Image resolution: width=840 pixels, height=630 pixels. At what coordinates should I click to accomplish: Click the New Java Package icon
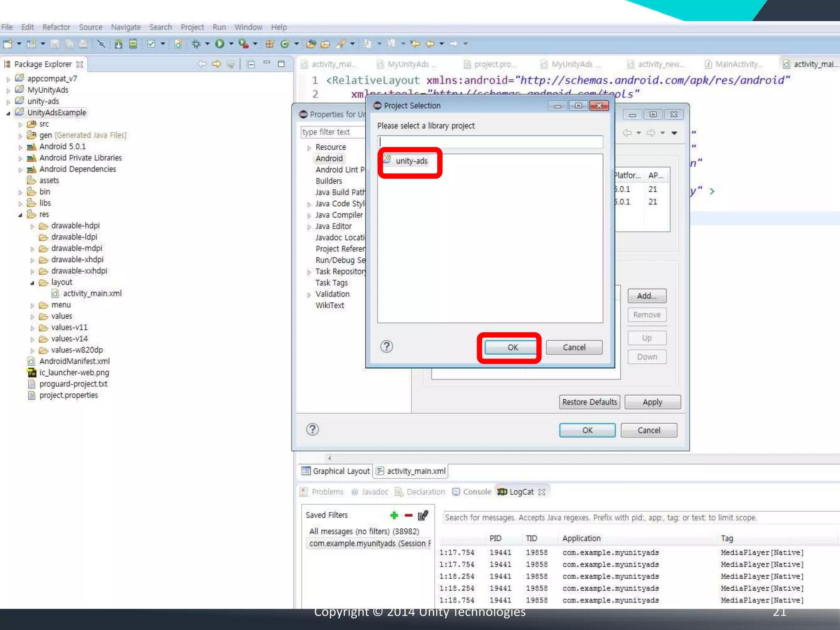269,43
